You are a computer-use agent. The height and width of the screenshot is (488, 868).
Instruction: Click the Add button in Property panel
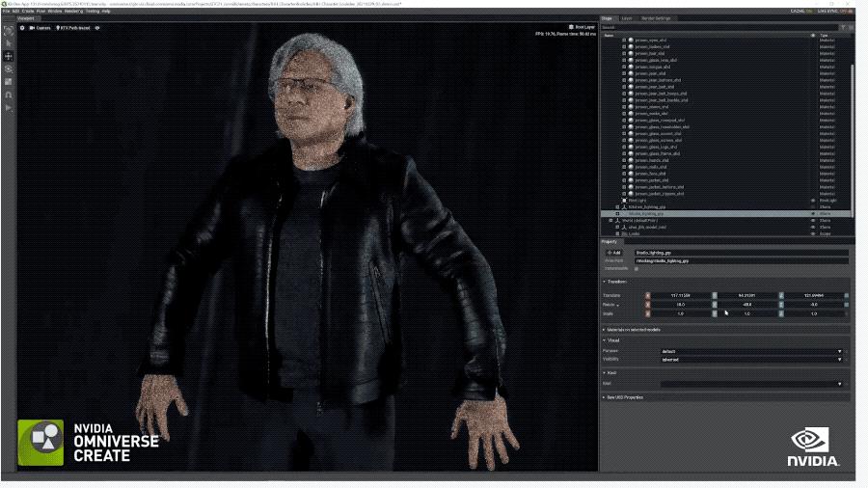[614, 253]
